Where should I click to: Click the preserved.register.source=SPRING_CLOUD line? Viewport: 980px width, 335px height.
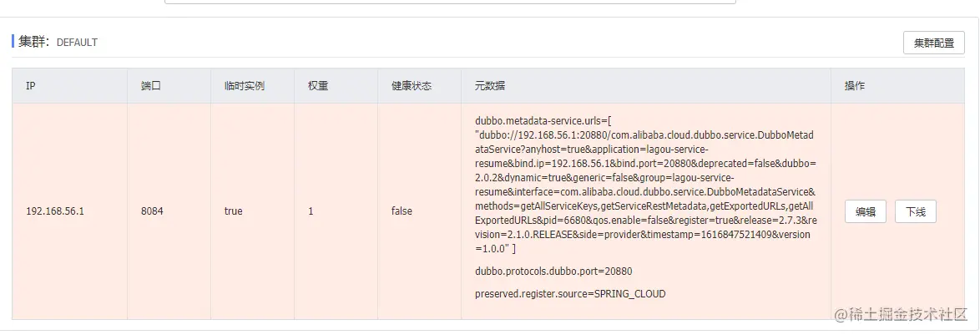(570, 294)
